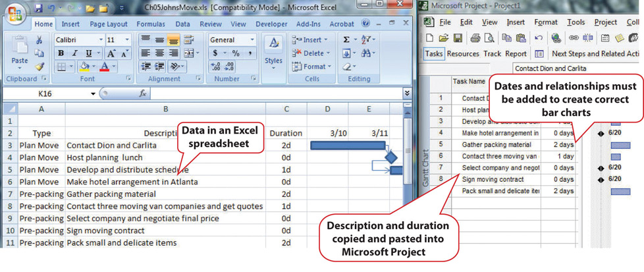
Task: Click the Increase Decimal icon
Action: [215, 66]
